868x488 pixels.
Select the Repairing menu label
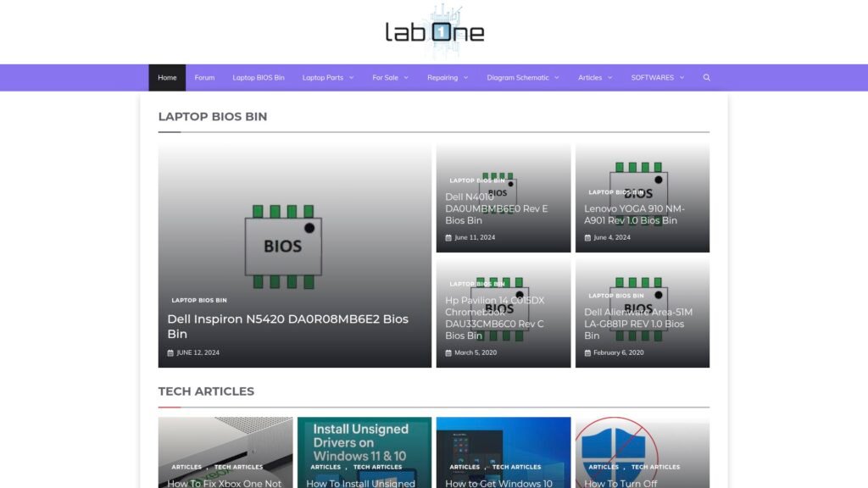click(x=442, y=77)
